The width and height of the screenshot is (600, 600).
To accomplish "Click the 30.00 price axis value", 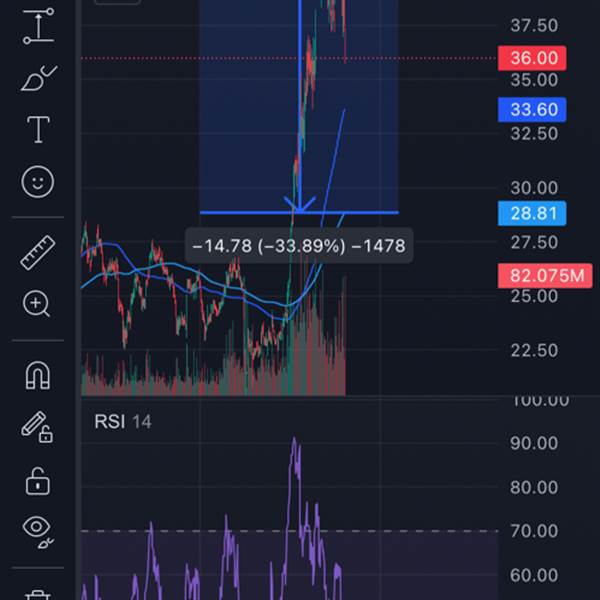I will click(x=534, y=188).
